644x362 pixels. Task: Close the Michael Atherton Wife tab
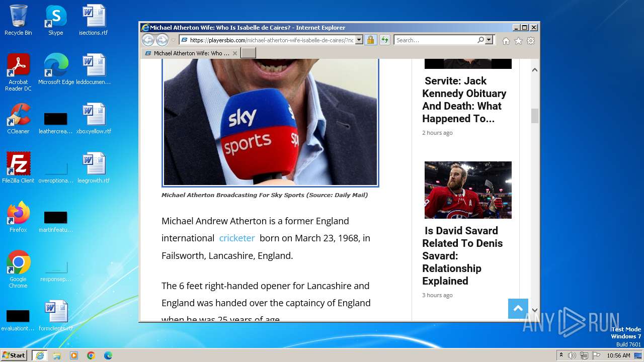click(x=234, y=53)
